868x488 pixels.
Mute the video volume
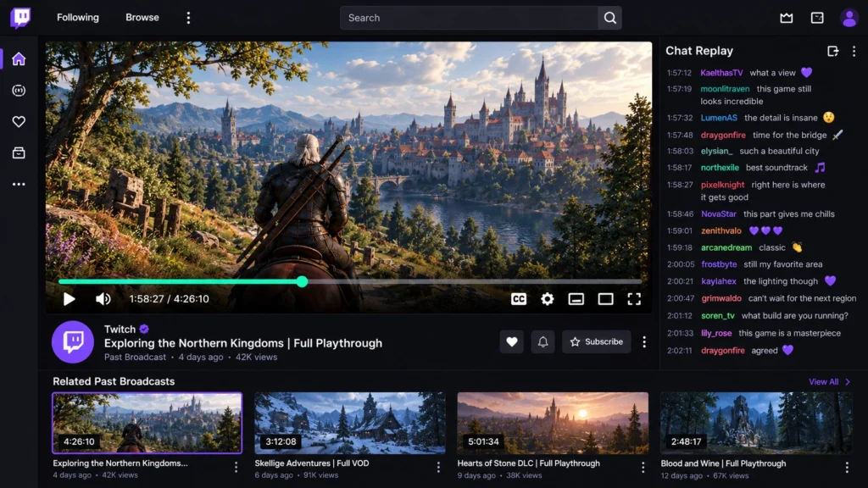click(103, 299)
